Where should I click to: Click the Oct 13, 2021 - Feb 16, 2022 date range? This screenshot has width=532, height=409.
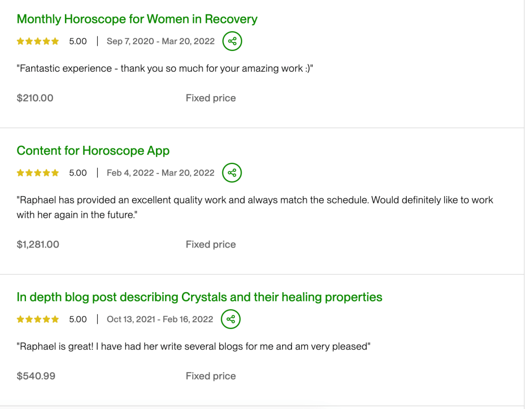point(160,319)
